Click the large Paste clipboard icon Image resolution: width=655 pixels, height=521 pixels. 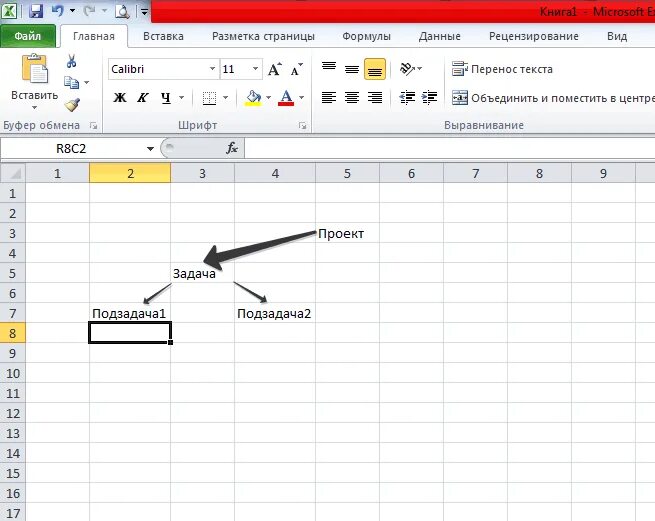coord(34,69)
